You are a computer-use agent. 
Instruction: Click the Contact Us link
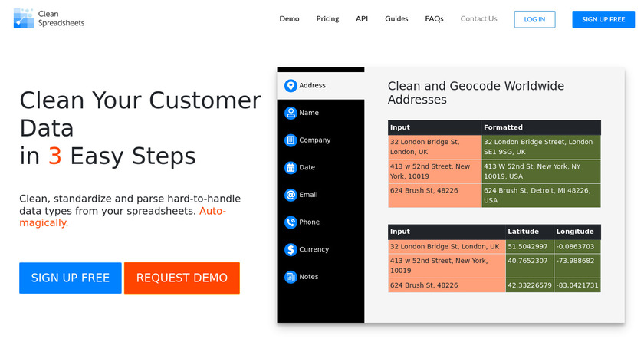[x=478, y=19]
